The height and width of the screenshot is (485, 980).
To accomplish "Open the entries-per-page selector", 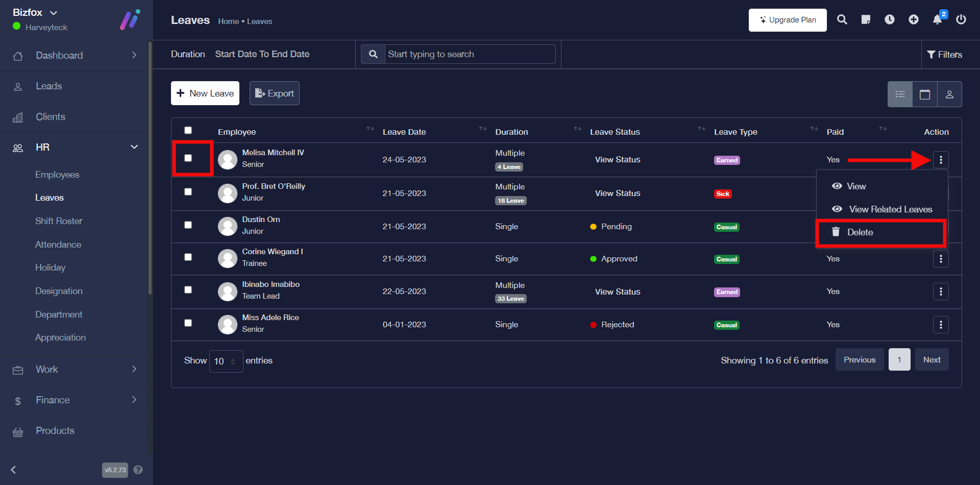I will pos(226,361).
